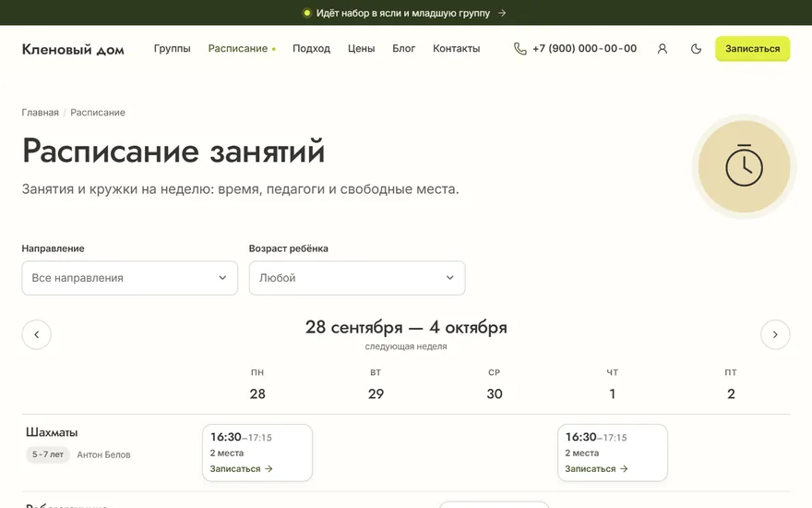Image resolution: width=812 pixels, height=508 pixels.
Task: Click arrow in enrollment announcement banner
Action: [x=502, y=13]
